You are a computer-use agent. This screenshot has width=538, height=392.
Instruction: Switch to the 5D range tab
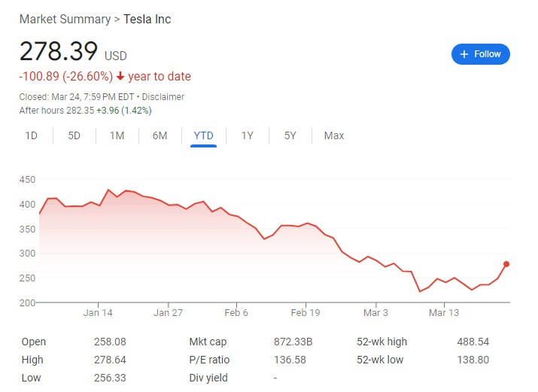74,136
